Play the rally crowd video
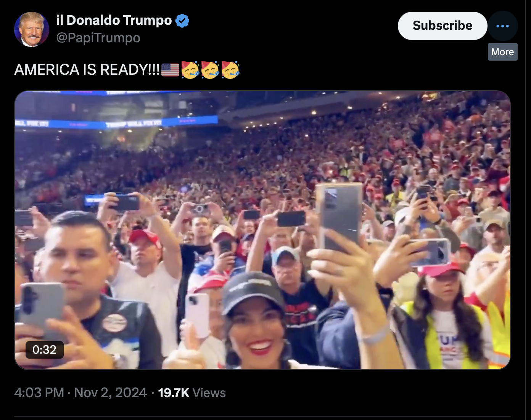 pyautogui.click(x=262, y=230)
